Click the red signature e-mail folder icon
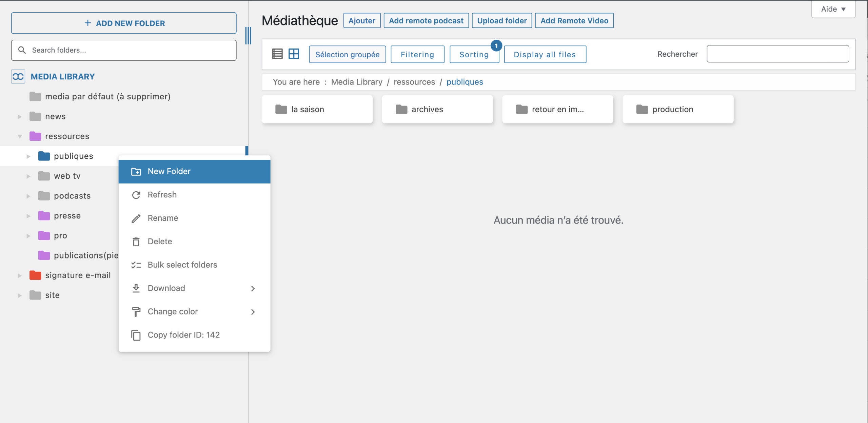 click(x=35, y=275)
